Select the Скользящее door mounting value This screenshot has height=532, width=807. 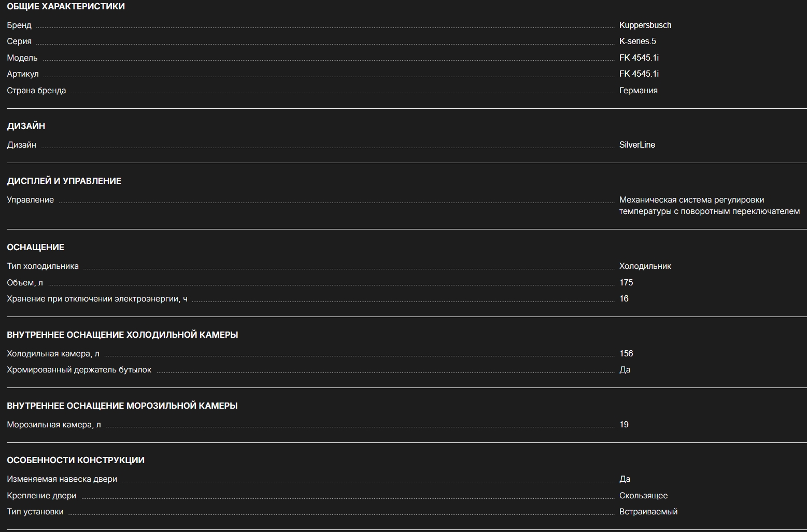pyautogui.click(x=643, y=495)
